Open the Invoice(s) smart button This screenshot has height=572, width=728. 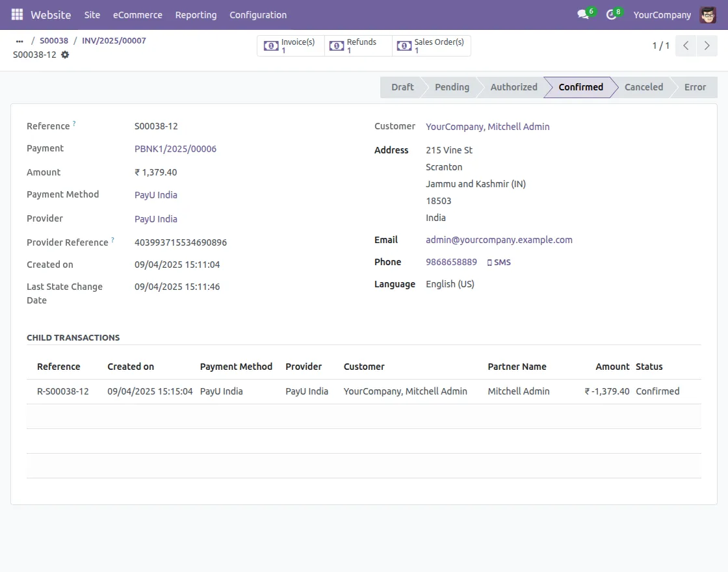(x=291, y=46)
